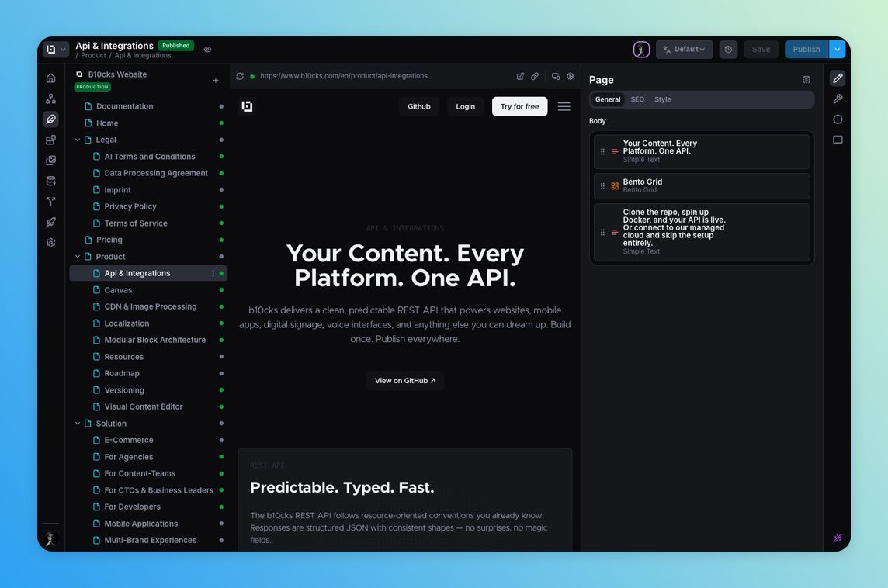Click the version history clock icon
The height and width of the screenshot is (588, 888).
click(728, 49)
